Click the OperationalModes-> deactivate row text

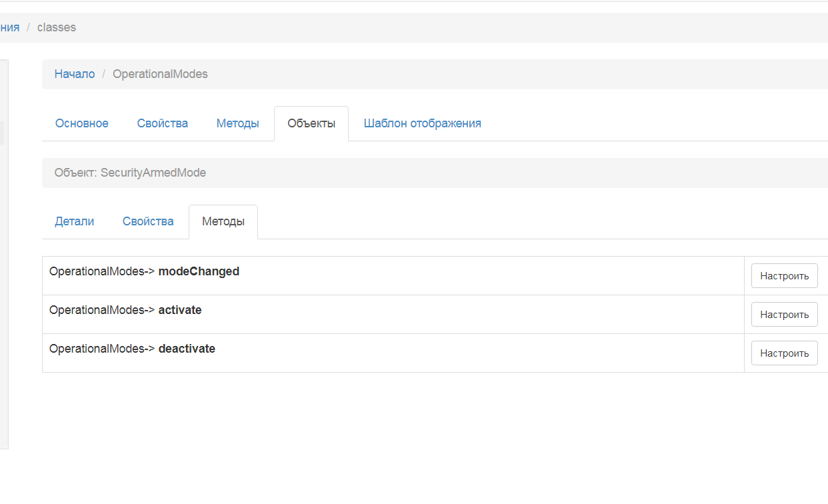pyautogui.click(x=132, y=349)
